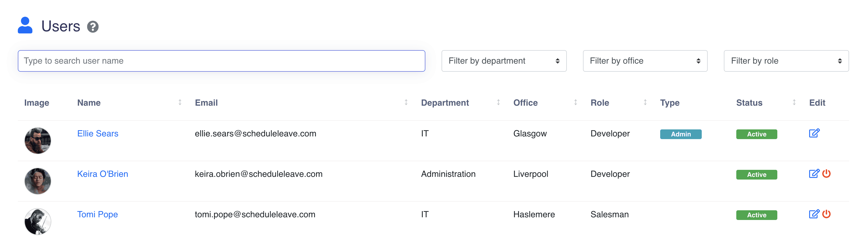
Task: Focus the search user name field
Action: (x=221, y=61)
